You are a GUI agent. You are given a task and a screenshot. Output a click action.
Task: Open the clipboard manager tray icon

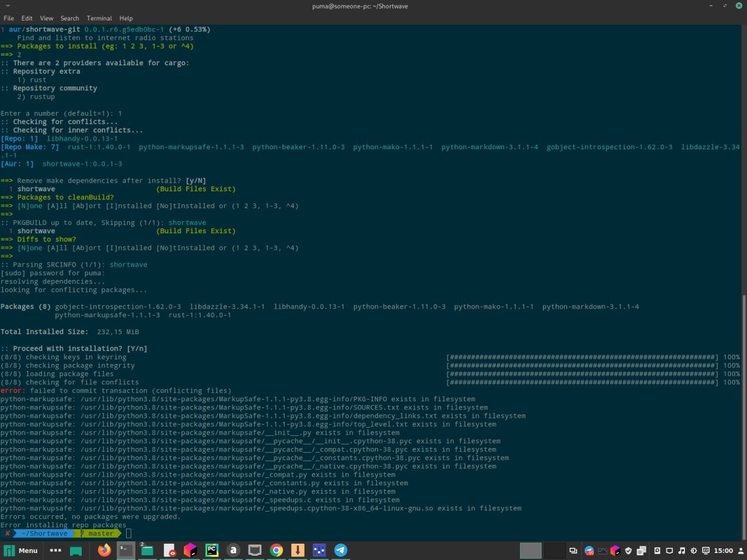[x=641, y=551]
